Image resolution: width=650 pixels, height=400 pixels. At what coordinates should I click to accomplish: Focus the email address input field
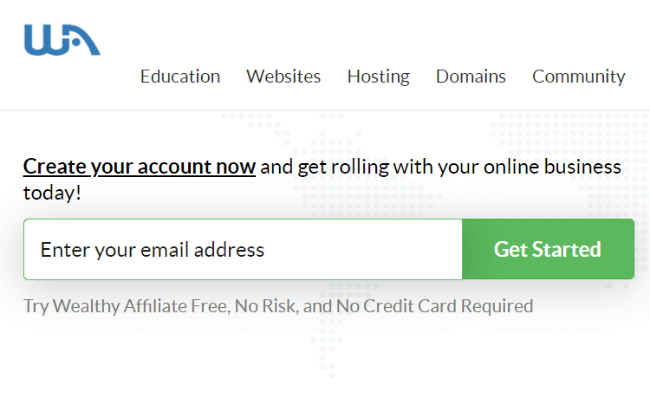243,249
